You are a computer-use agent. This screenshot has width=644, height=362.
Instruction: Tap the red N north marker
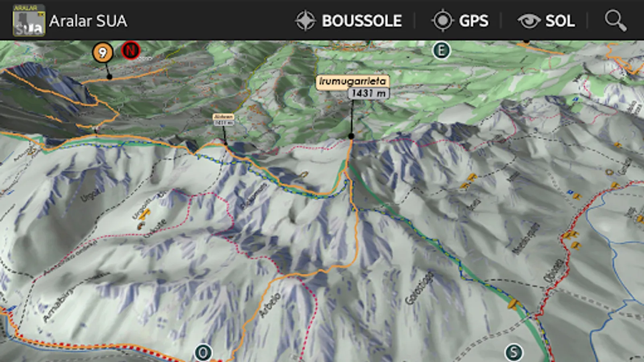coord(130,51)
